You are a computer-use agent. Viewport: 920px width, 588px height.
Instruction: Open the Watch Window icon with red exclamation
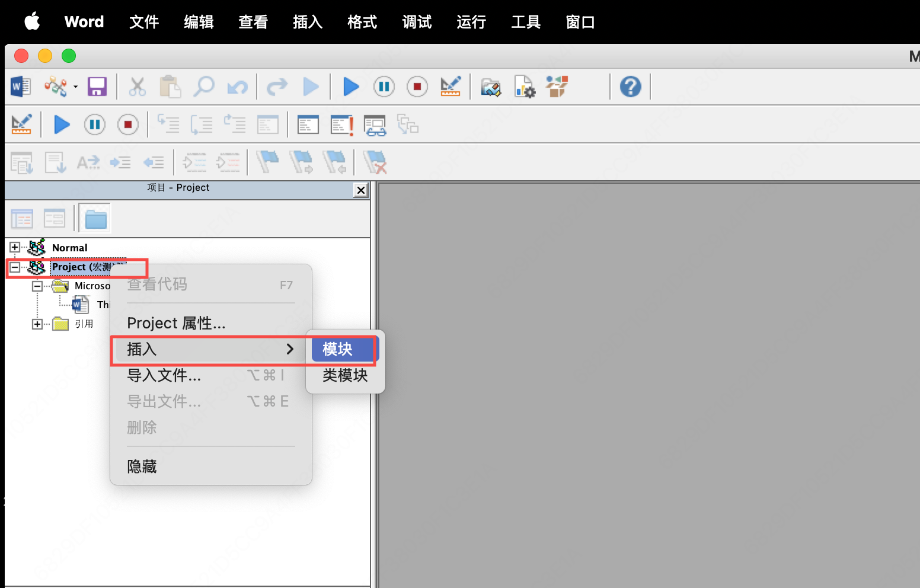click(342, 125)
